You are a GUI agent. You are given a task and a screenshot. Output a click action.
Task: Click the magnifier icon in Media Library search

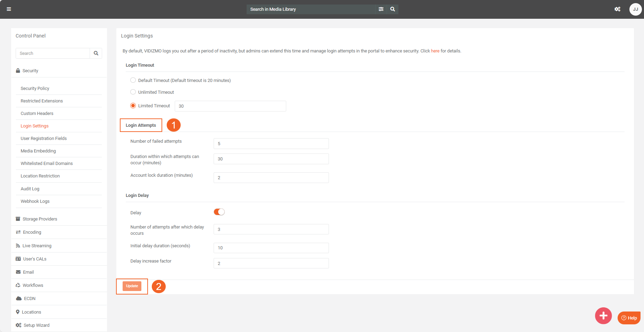point(393,9)
